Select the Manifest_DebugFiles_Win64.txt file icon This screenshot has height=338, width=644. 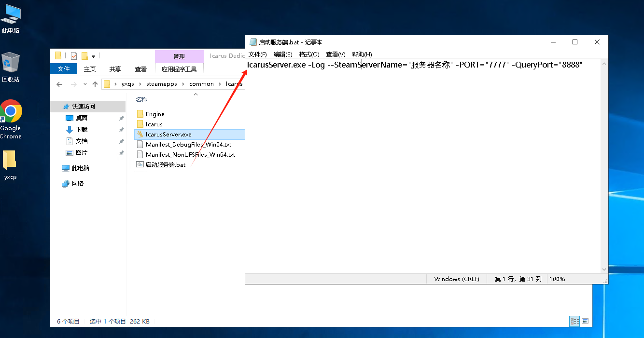click(x=140, y=144)
